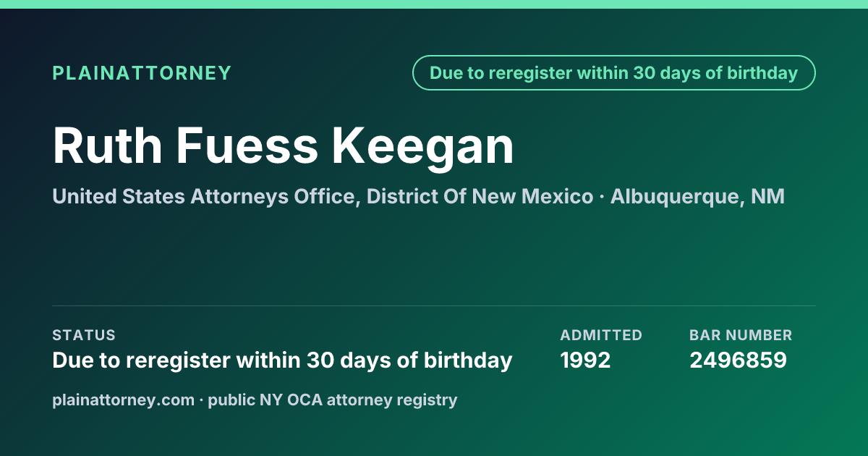The image size is (868, 456).
Task: Select the reregister status pill badge
Action: tap(614, 73)
